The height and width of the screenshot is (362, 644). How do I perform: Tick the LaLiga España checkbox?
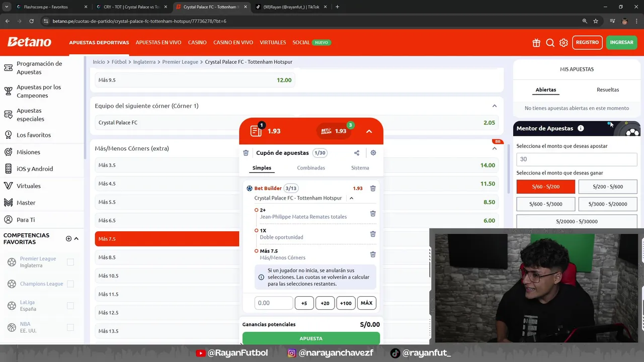(x=70, y=306)
